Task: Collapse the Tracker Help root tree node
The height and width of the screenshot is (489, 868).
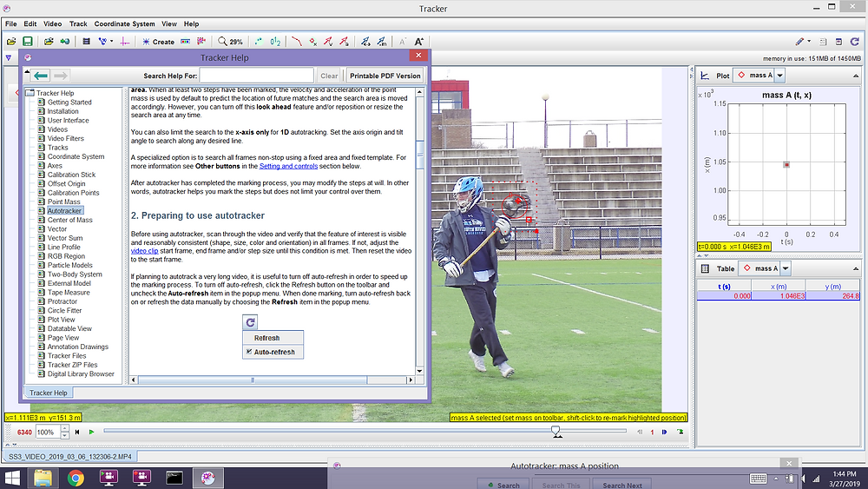Action: tap(30, 93)
